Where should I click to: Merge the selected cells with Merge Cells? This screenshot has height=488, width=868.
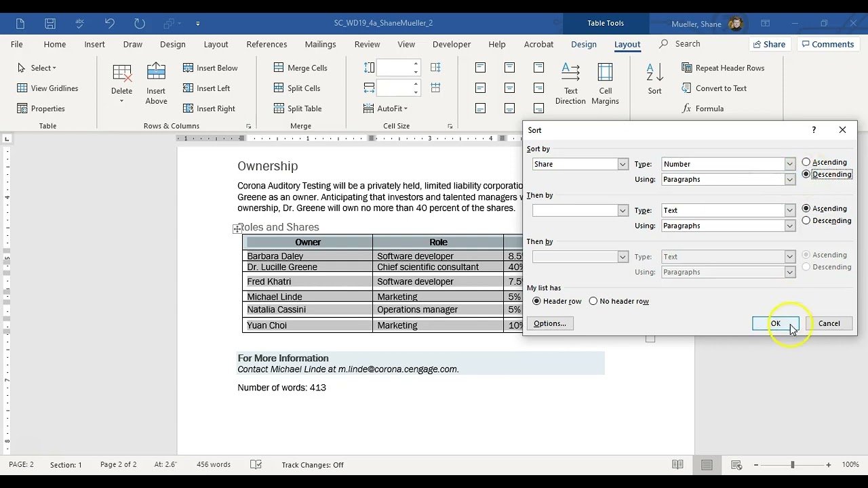[x=300, y=68]
